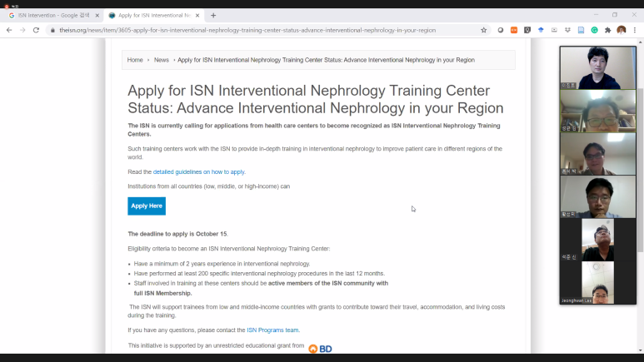This screenshot has height=362, width=644.
Task: Select the fourth participant video thumbnail
Action: click(x=598, y=196)
